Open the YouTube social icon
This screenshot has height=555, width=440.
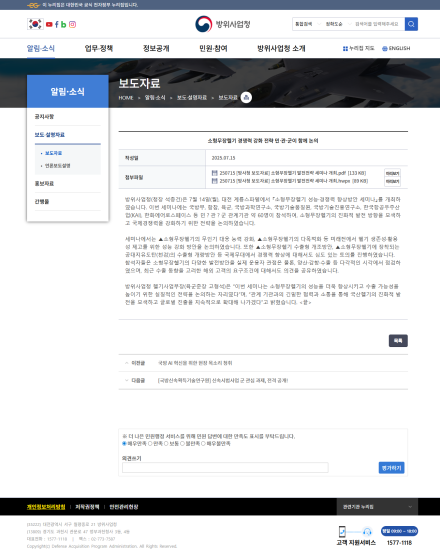[49, 24]
